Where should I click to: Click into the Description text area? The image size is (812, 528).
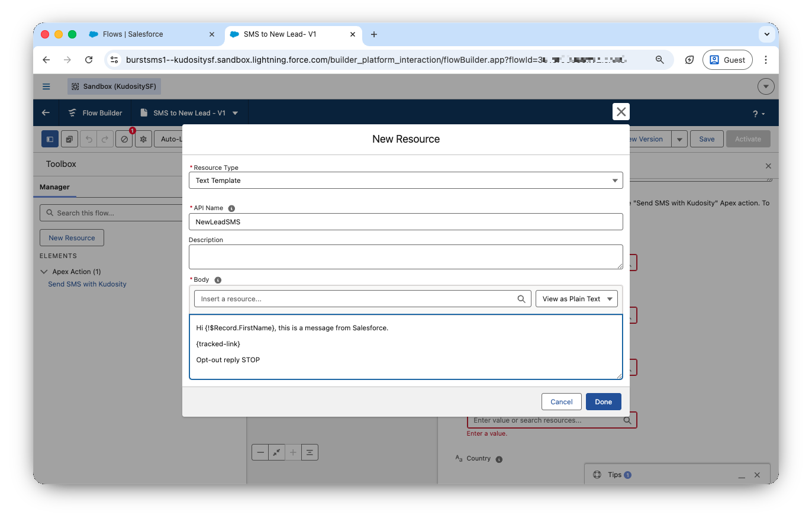[x=405, y=257]
